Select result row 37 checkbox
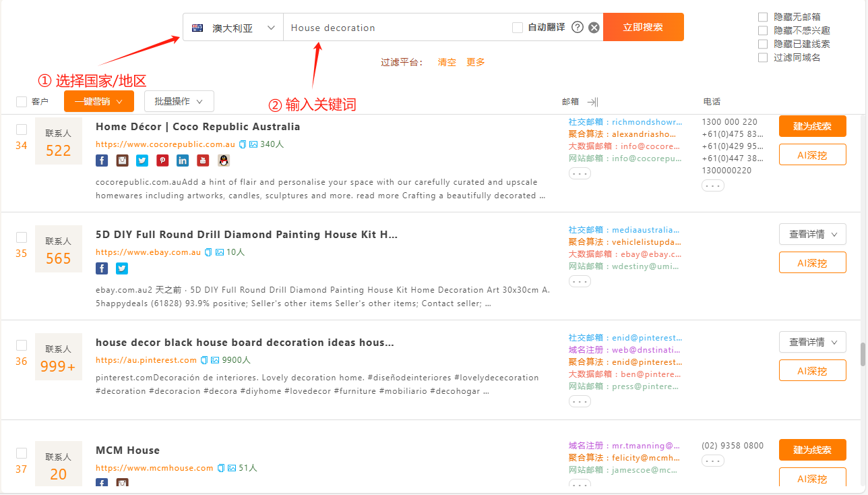The width and height of the screenshot is (868, 495). 22,453
